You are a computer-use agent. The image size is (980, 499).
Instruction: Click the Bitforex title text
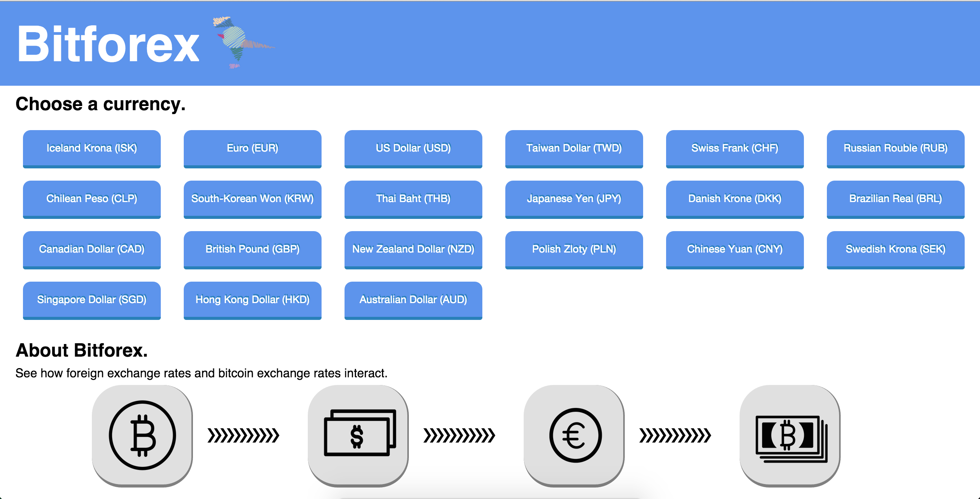108,44
